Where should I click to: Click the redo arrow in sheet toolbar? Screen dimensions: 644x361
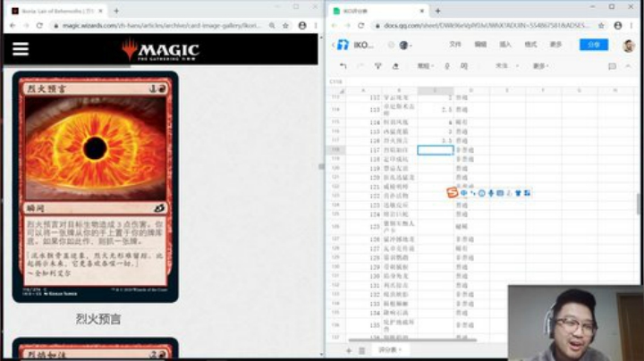pyautogui.click(x=360, y=66)
